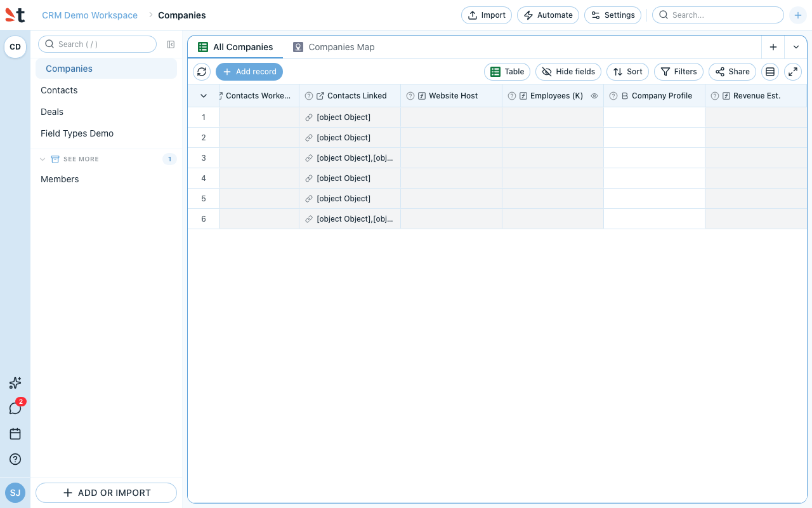Click Add record button

coord(249,72)
